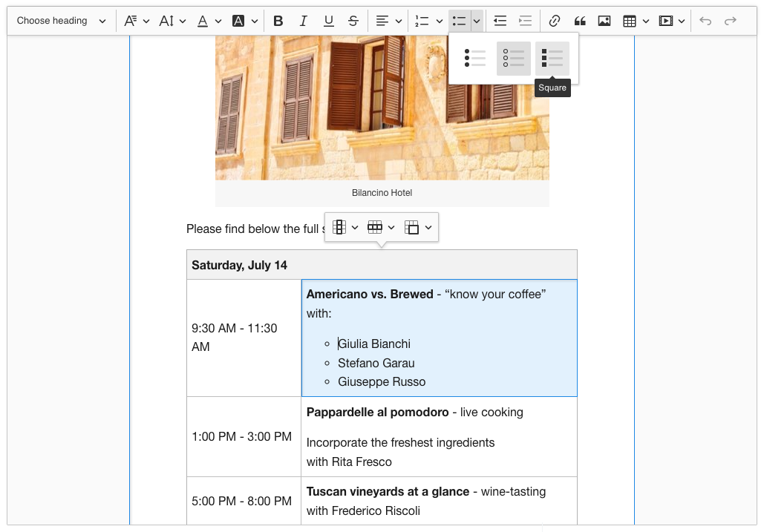
Task: Apply strikethrough to text
Action: coord(353,21)
